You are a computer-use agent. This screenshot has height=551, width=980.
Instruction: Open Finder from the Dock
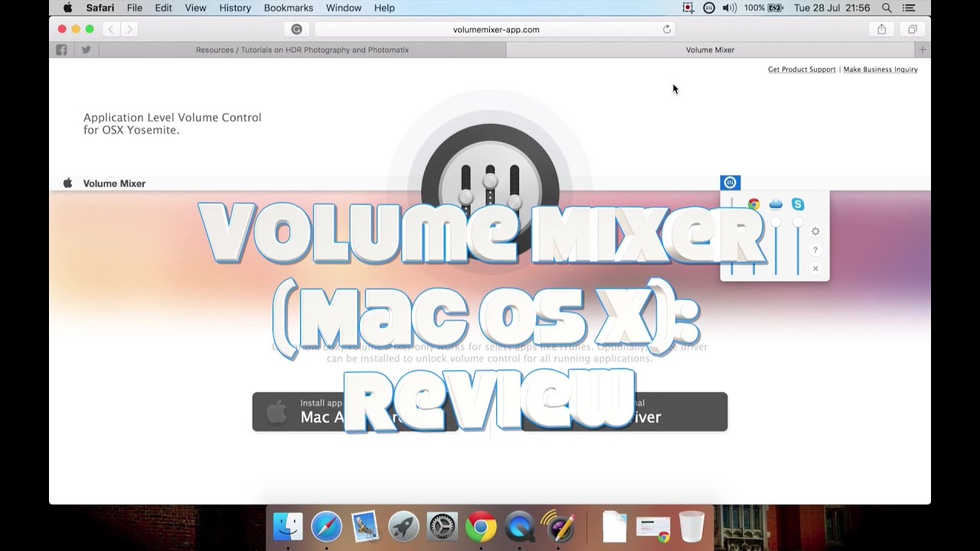click(x=289, y=526)
